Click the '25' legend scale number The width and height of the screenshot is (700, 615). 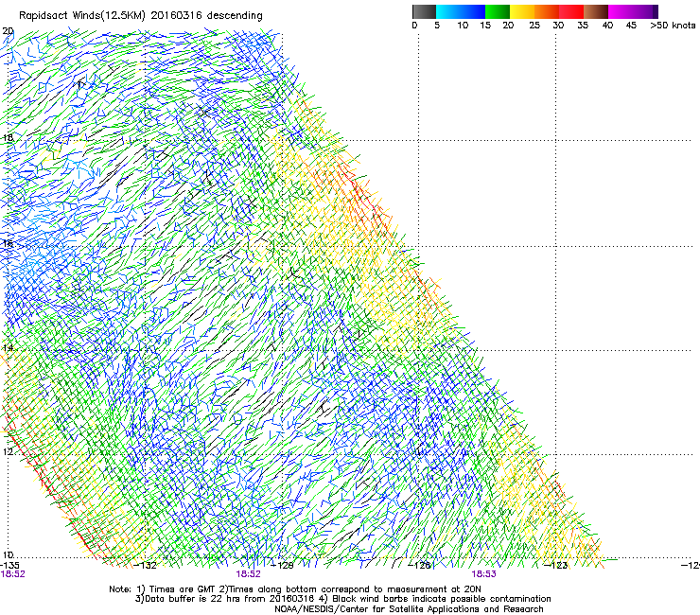(534, 26)
